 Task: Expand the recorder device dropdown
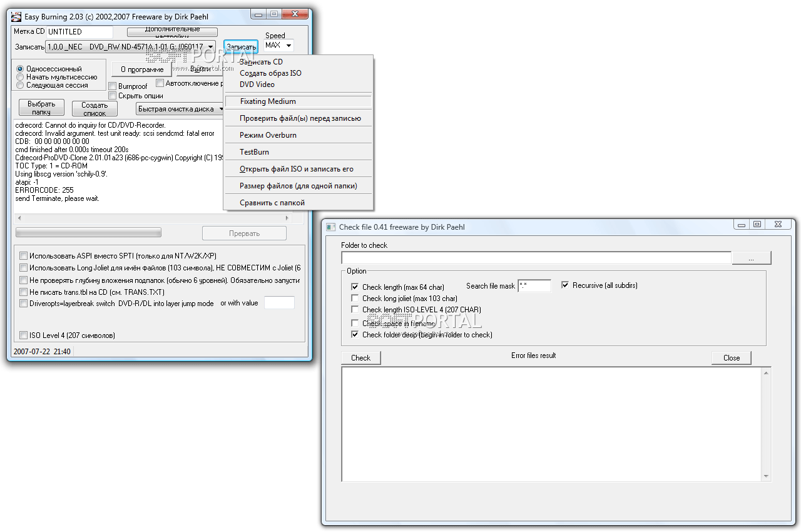[x=210, y=46]
